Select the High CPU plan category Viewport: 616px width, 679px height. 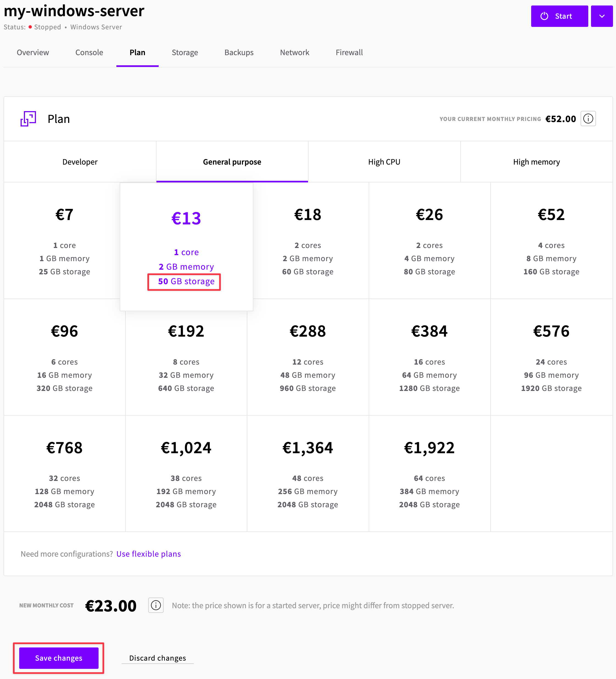(x=384, y=162)
